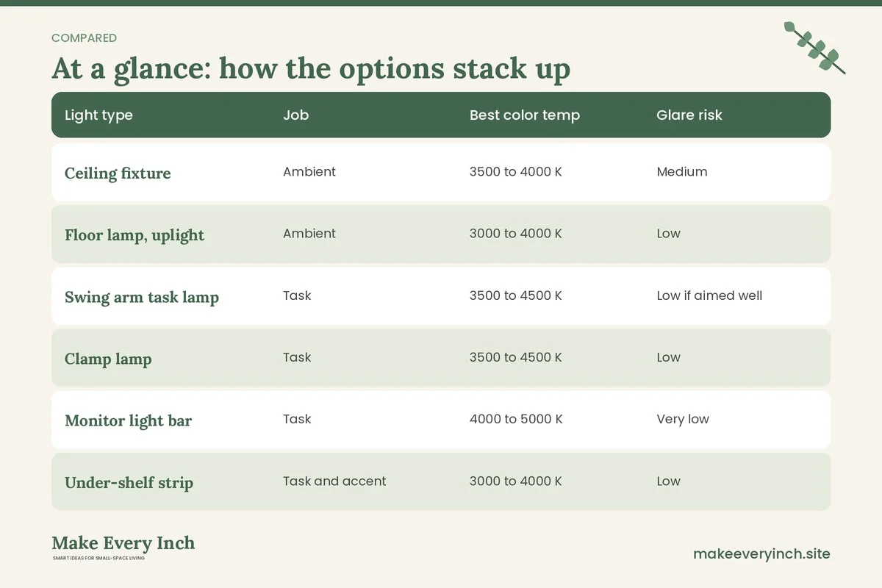Click '3500 to 4000 K' for Ceiling fixture
Viewport: 882px width, 588px height.
coord(516,172)
